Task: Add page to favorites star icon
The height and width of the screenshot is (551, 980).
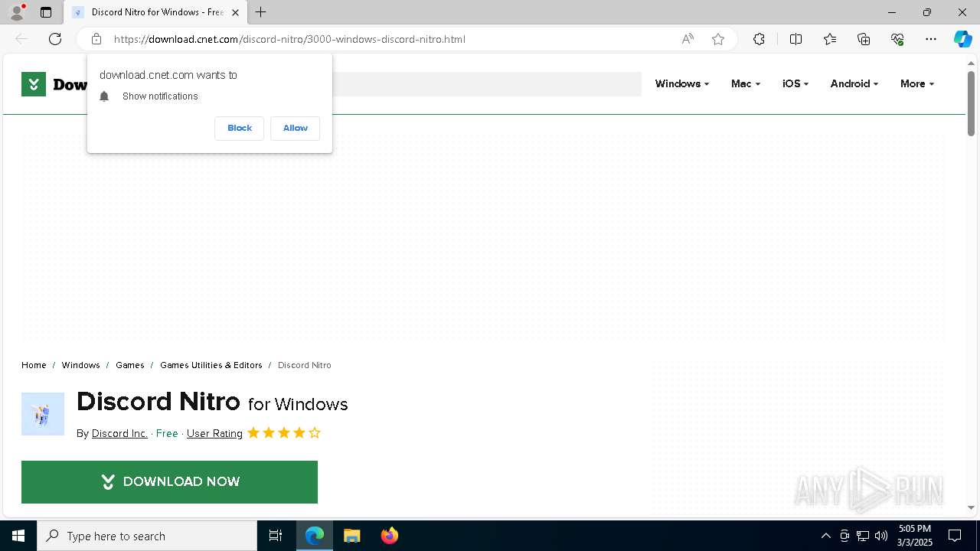Action: click(x=718, y=39)
